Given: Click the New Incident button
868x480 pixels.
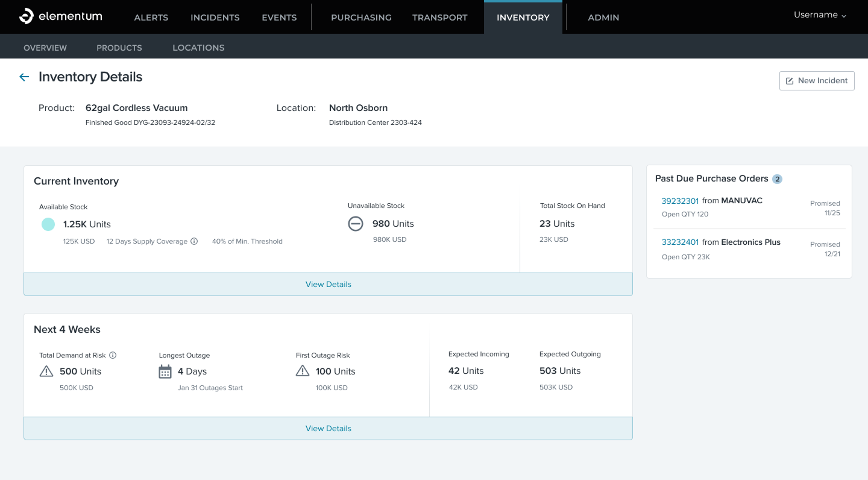Looking at the screenshot, I should [817, 81].
